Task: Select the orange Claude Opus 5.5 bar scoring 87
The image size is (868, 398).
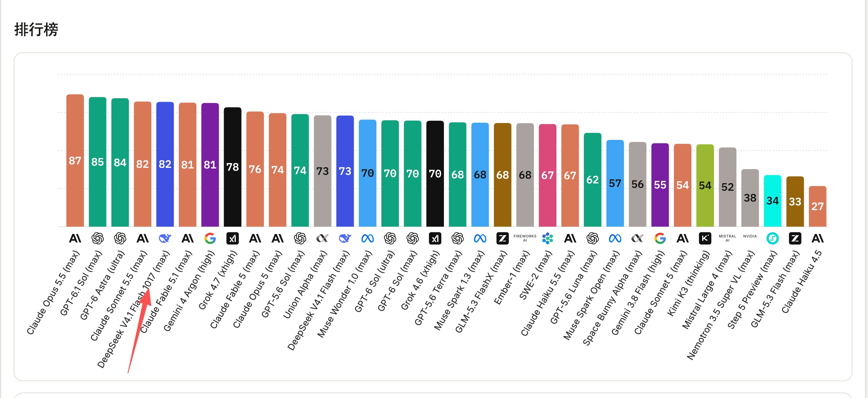Action: click(75, 160)
